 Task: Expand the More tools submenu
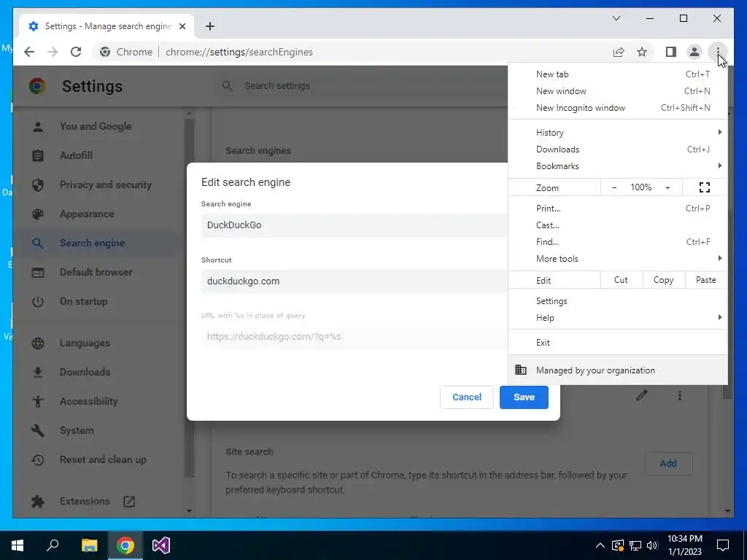(618, 259)
